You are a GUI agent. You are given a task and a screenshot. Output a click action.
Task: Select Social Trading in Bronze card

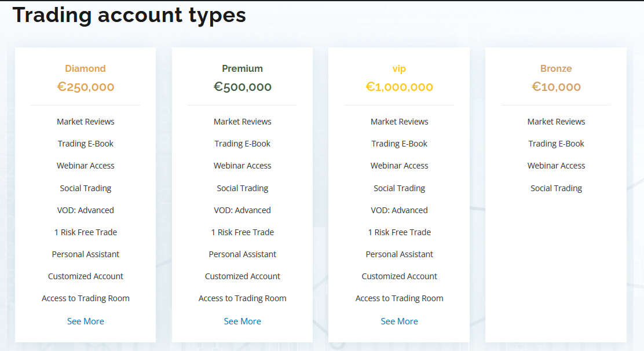[556, 188]
